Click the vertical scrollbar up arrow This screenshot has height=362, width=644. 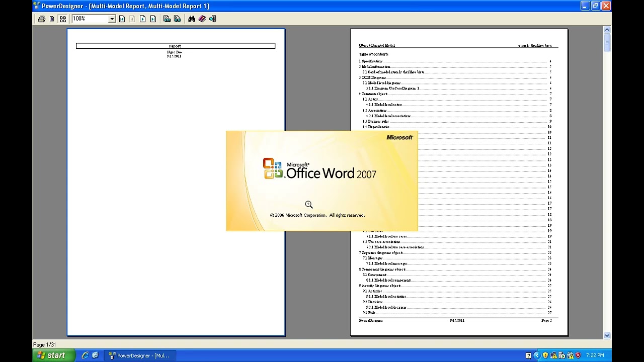pos(607,30)
